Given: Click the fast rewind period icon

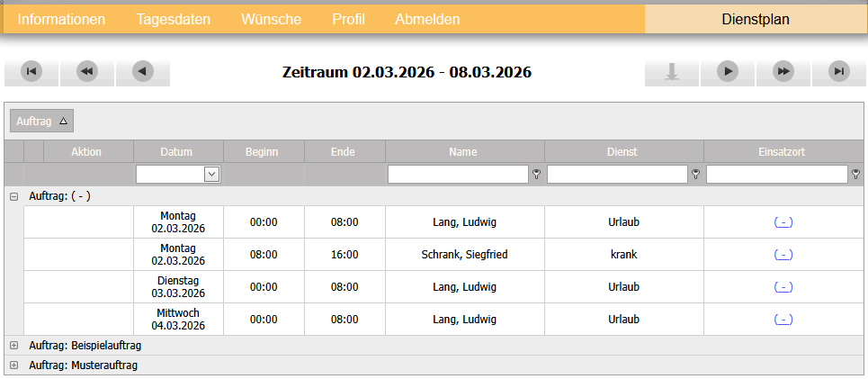Looking at the screenshot, I should click(x=86, y=72).
